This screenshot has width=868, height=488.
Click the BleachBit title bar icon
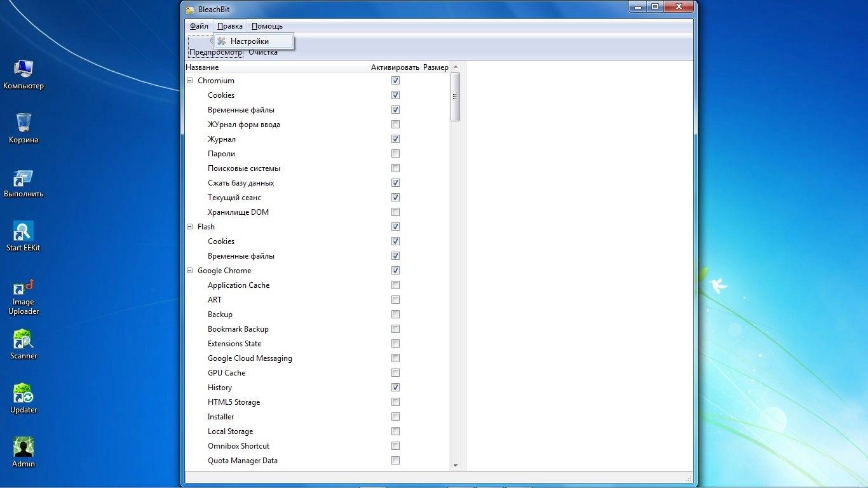(189, 9)
